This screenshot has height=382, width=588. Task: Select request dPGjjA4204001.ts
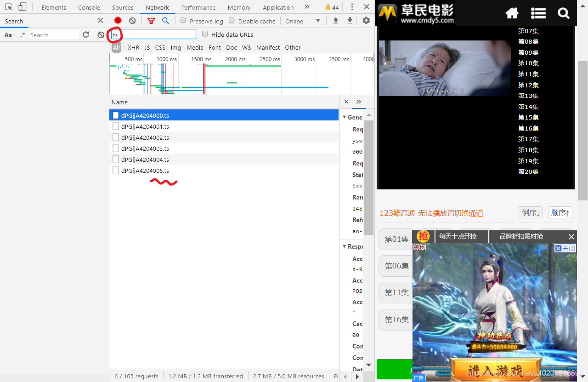224,126
